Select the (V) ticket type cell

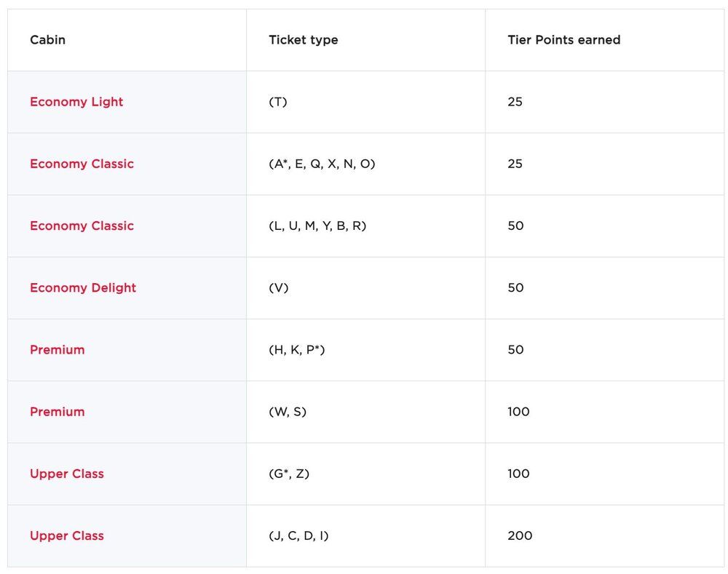279,287
